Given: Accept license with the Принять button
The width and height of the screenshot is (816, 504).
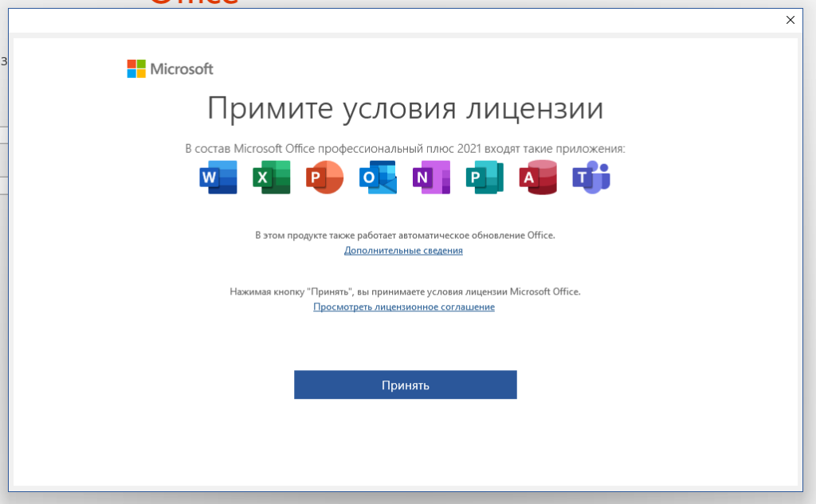Looking at the screenshot, I should pyautogui.click(x=406, y=385).
